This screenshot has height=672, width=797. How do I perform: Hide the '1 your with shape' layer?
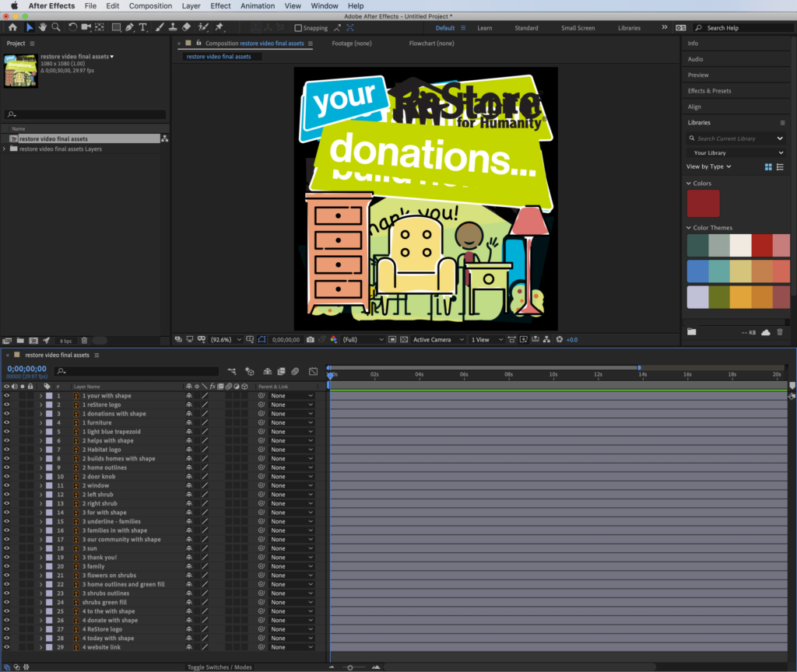click(5, 396)
